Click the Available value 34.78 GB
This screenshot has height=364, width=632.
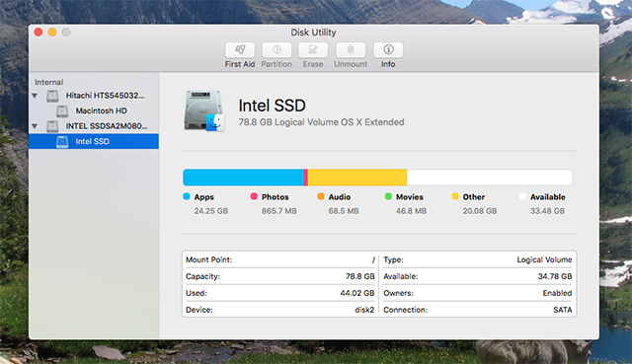pyautogui.click(x=555, y=276)
